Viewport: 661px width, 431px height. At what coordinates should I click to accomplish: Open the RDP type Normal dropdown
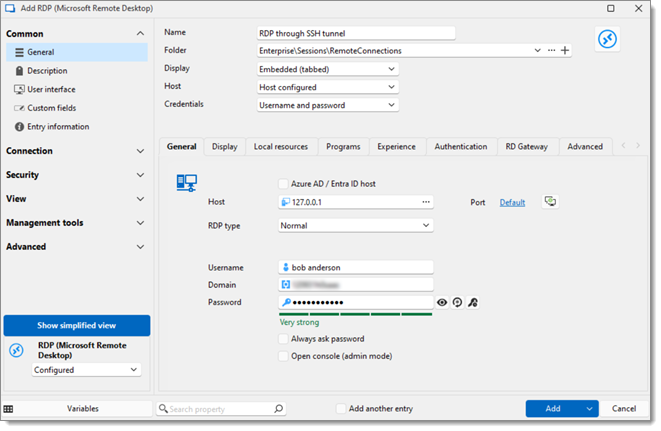[355, 226]
